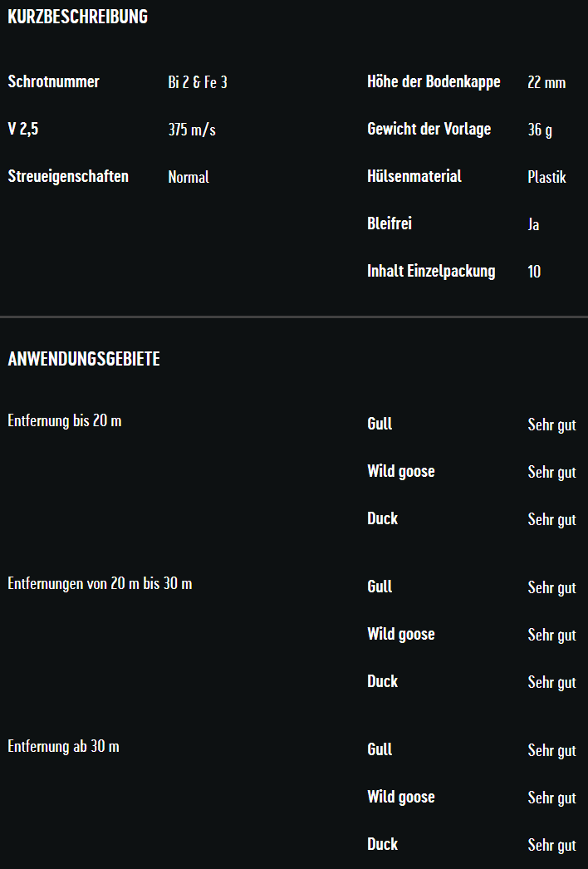Viewport: 588px width, 869px height.
Task: Click the ANWENDUNGSGEBIETE section heading
Action: 84,359
